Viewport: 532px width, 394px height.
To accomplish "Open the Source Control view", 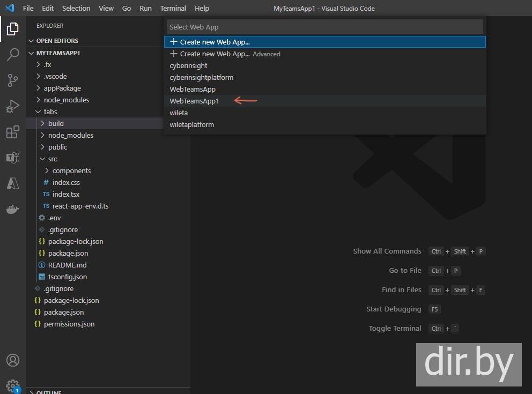I will pyautogui.click(x=12, y=80).
